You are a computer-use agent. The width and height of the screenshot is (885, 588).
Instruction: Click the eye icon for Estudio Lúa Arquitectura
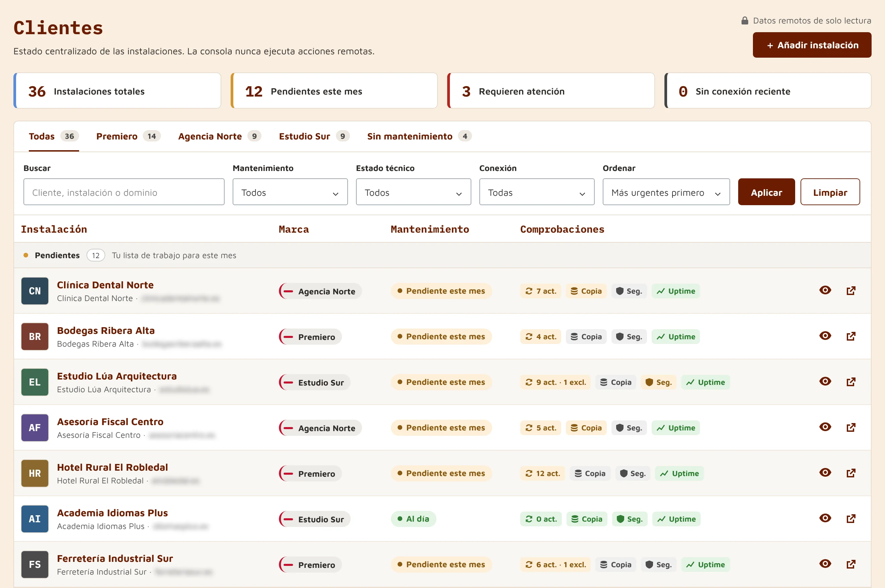[825, 381]
